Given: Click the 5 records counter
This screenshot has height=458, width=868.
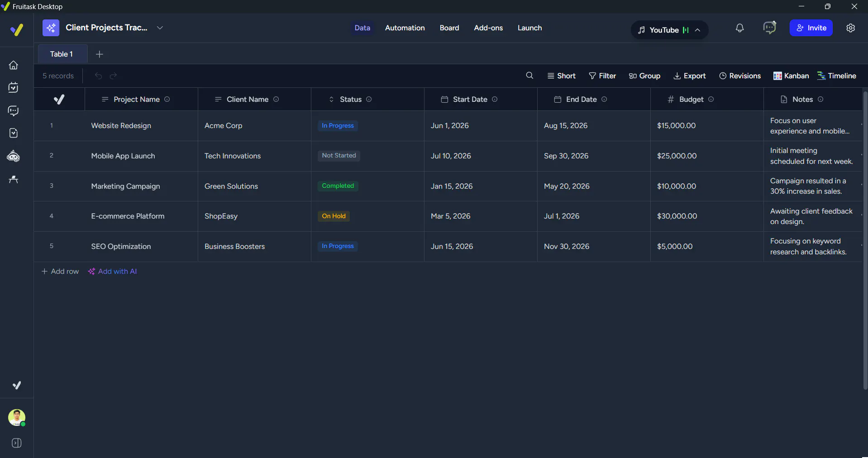Looking at the screenshot, I should click(x=58, y=76).
